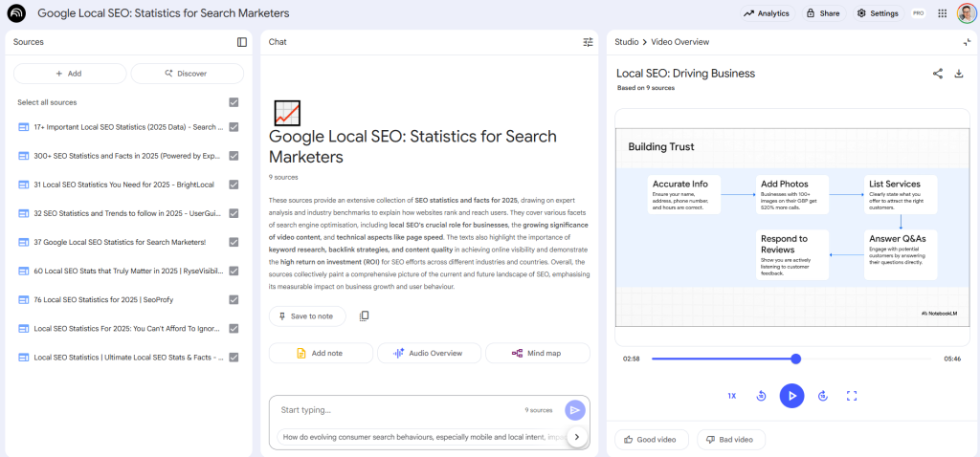Uncheck the 300+ SEO Statistics and Facts source
The height and width of the screenshot is (457, 980).
(234, 156)
